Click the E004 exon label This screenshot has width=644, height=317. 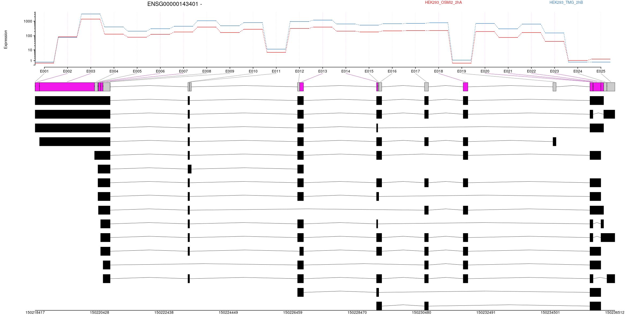tap(114, 71)
